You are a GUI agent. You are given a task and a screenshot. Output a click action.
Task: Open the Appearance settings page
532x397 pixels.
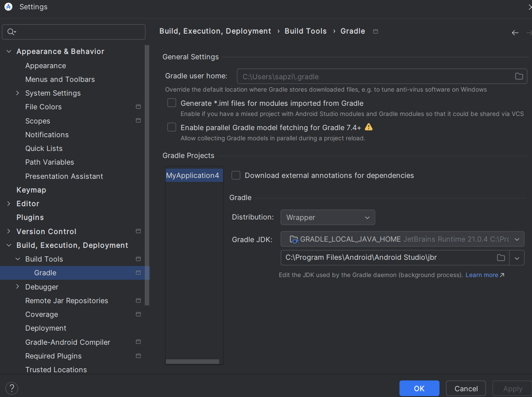pos(46,66)
